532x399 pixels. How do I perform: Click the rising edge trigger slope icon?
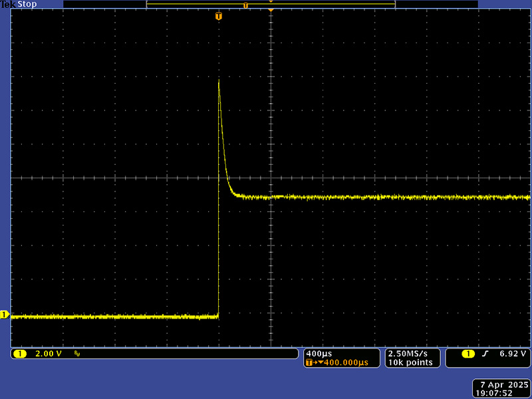click(x=485, y=354)
